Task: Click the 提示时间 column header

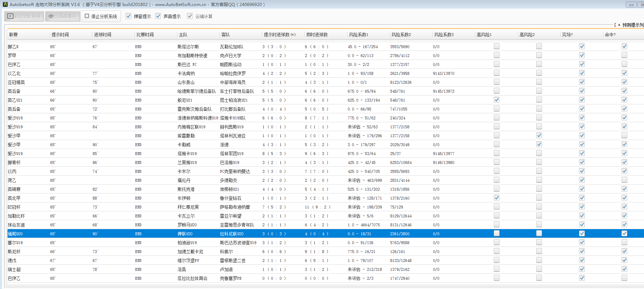Action: click(60, 35)
